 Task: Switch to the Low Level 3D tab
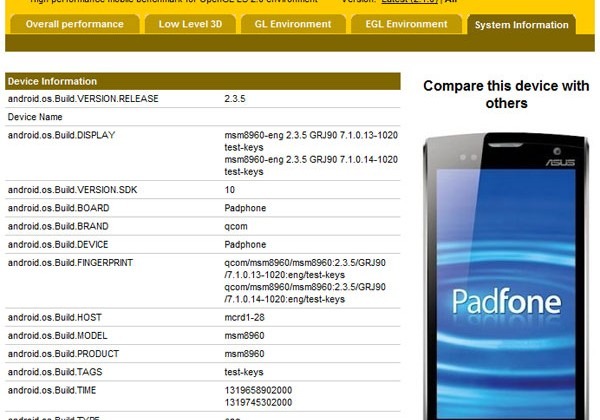(190, 24)
